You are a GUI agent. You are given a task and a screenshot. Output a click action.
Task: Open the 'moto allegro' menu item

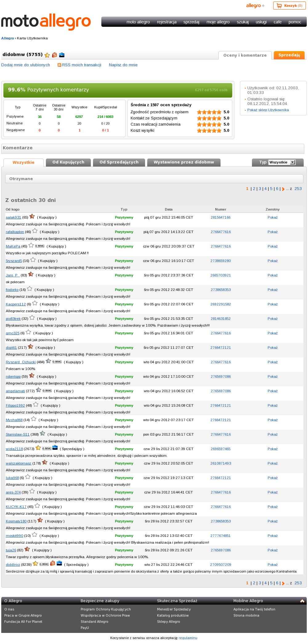pyautogui.click(x=138, y=22)
